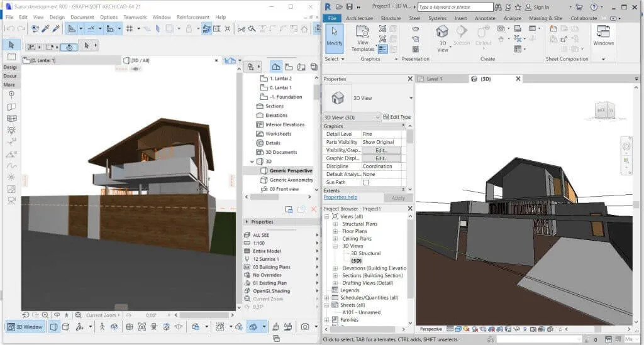Click the Revit binoculars search icon

tap(498, 7)
